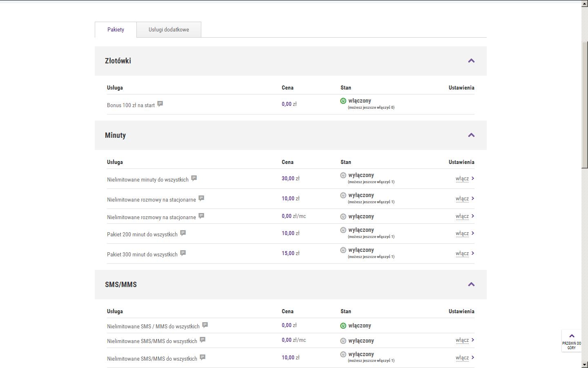Select price 15,00 zł

tap(290, 253)
